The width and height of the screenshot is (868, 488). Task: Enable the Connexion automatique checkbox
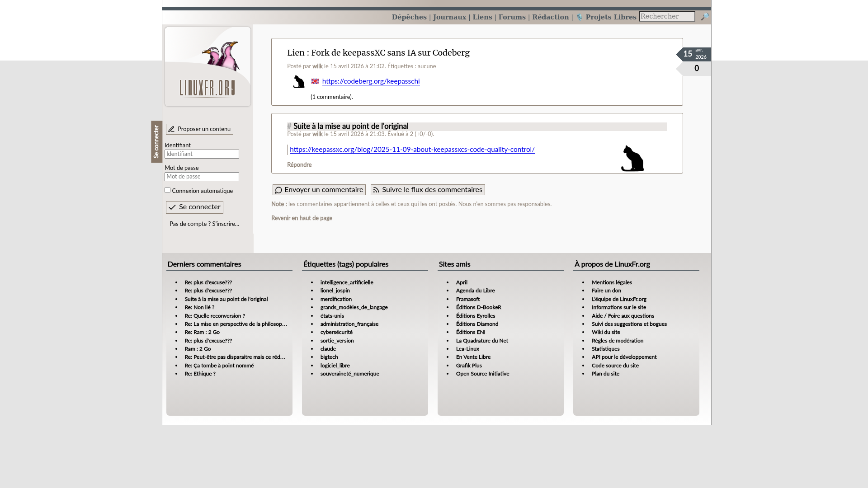point(168,190)
